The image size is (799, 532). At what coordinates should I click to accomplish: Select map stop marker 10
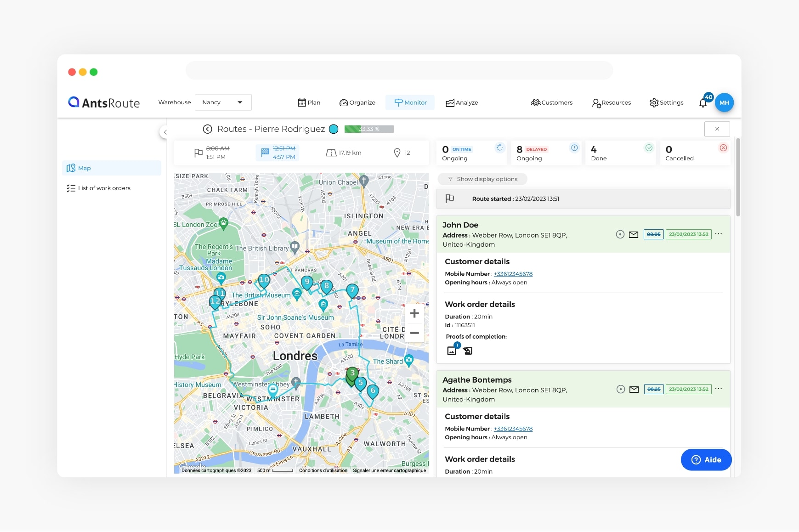point(264,281)
